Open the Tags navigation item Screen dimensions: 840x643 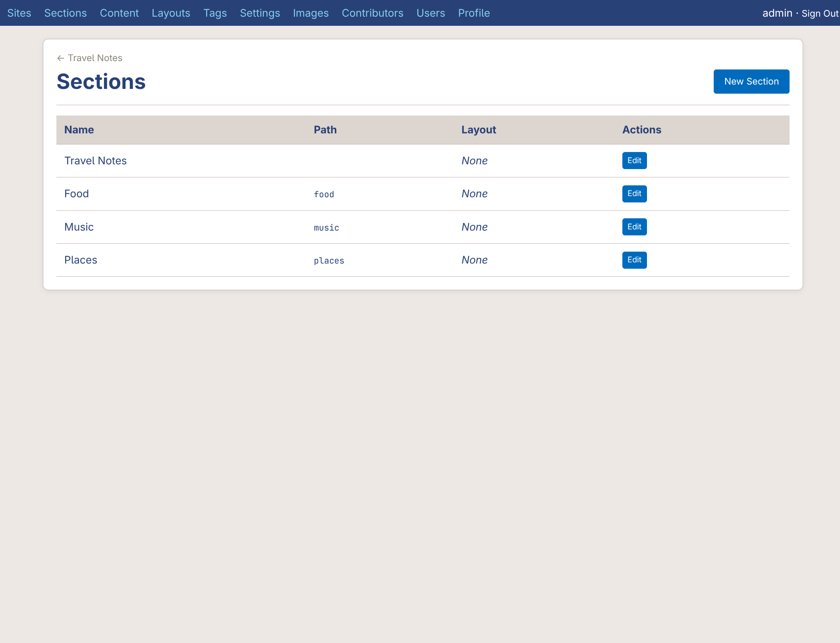click(215, 13)
